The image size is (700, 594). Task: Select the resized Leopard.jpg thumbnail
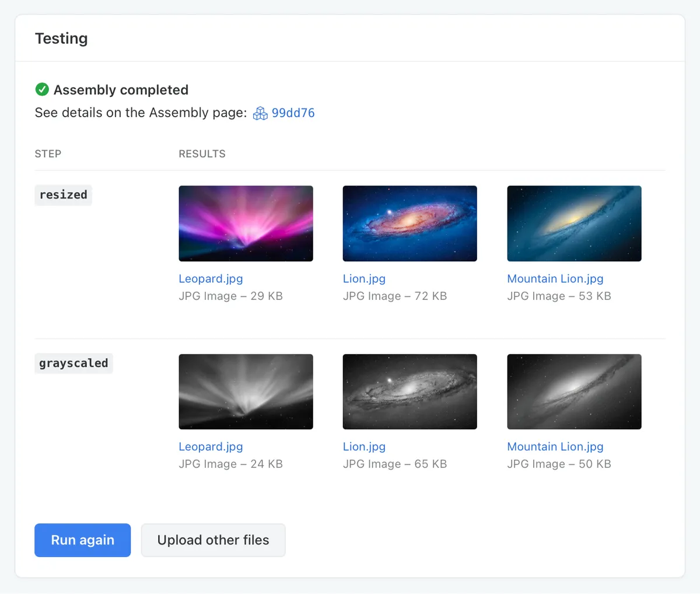(x=246, y=223)
